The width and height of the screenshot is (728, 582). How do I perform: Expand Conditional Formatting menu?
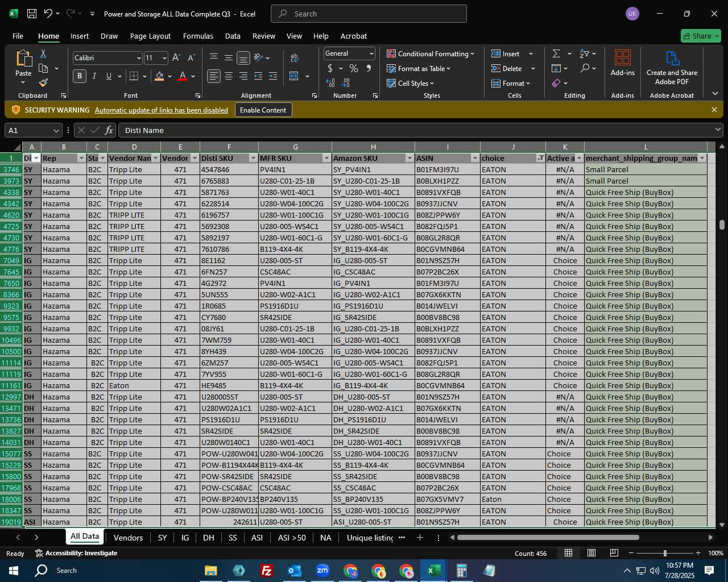[x=431, y=53]
